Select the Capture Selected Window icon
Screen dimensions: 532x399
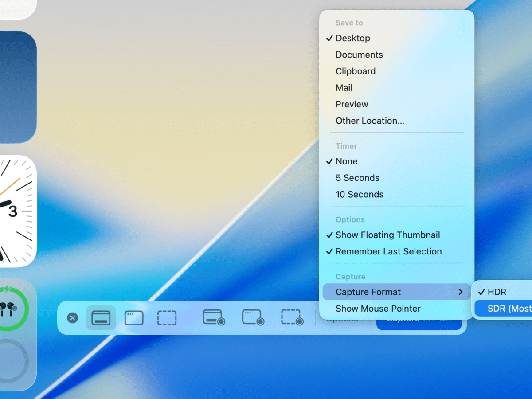pyautogui.click(x=134, y=318)
